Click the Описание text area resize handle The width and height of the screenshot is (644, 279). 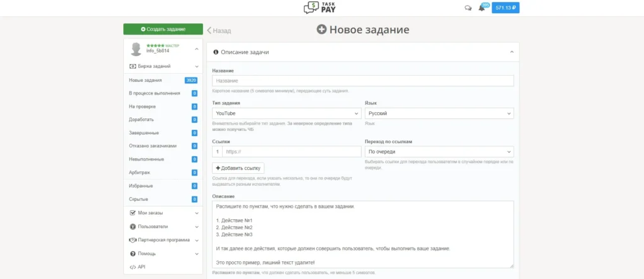(x=511, y=266)
